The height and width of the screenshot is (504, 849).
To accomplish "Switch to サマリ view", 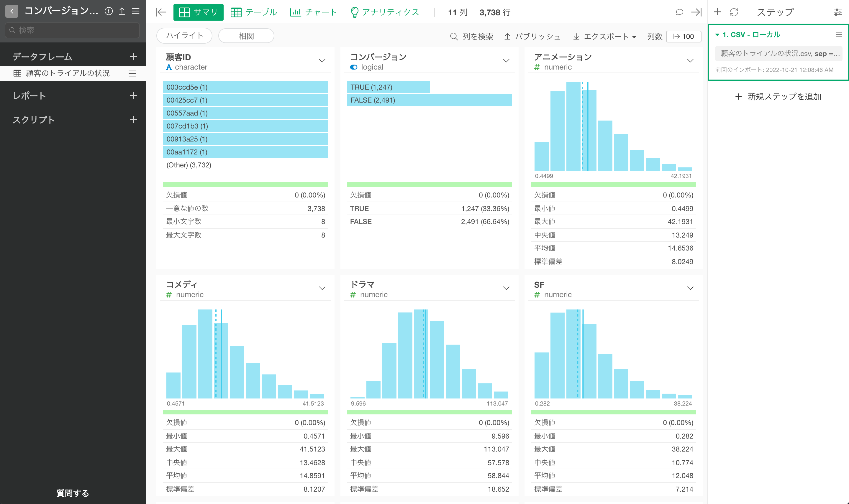I will [198, 12].
